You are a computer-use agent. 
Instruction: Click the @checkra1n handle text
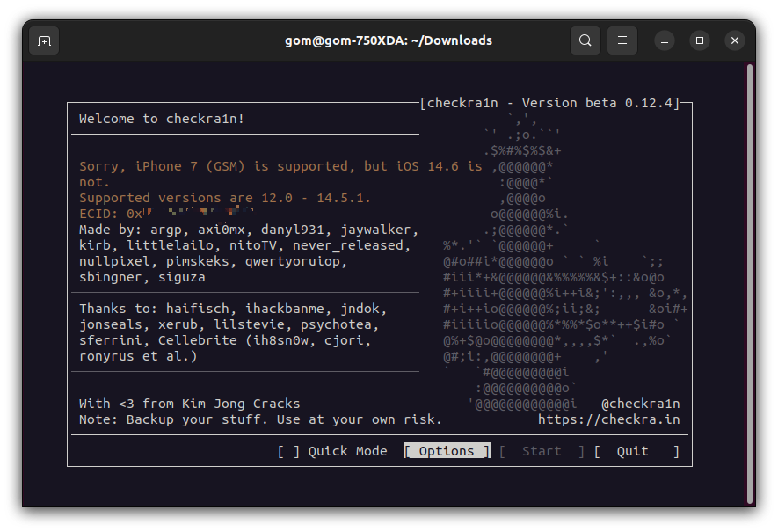(x=641, y=404)
